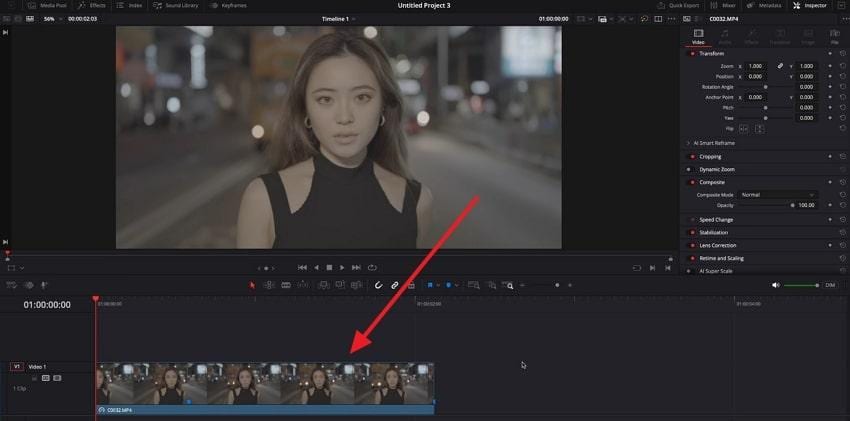The image size is (850, 421).
Task: Open the marker color dropdown
Action: pos(456,285)
